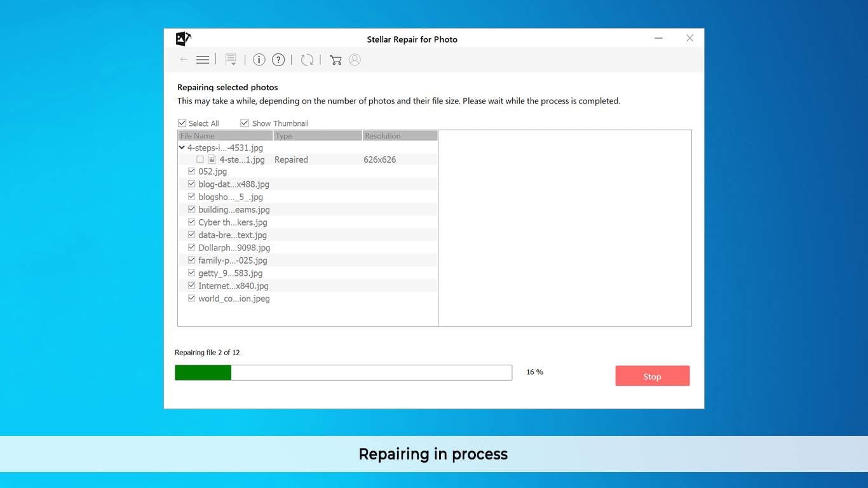Select the Internet...x840.jpg file name

click(x=233, y=286)
